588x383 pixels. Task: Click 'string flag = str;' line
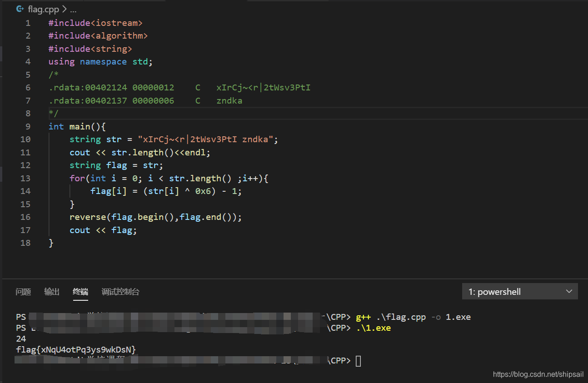(x=116, y=165)
